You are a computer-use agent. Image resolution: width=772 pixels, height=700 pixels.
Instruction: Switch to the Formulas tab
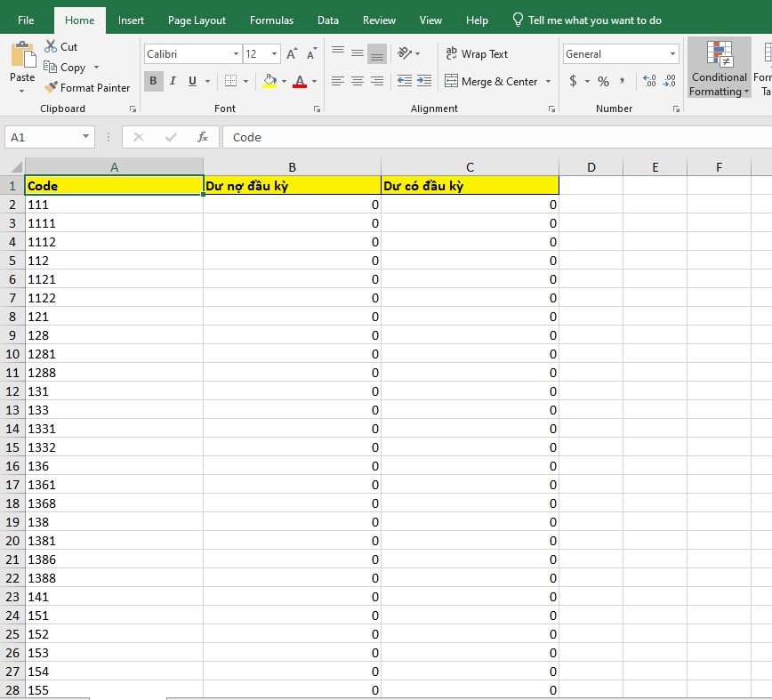(x=271, y=20)
